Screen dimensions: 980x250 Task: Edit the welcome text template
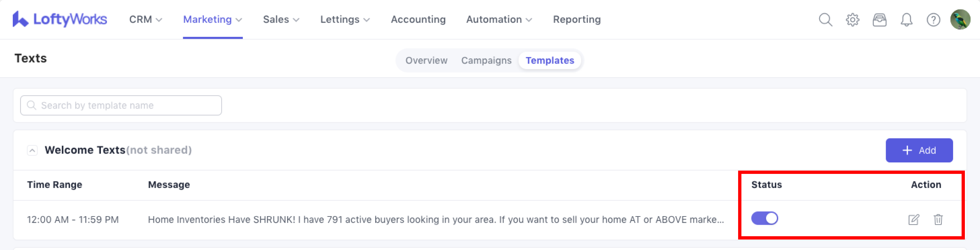[913, 219]
